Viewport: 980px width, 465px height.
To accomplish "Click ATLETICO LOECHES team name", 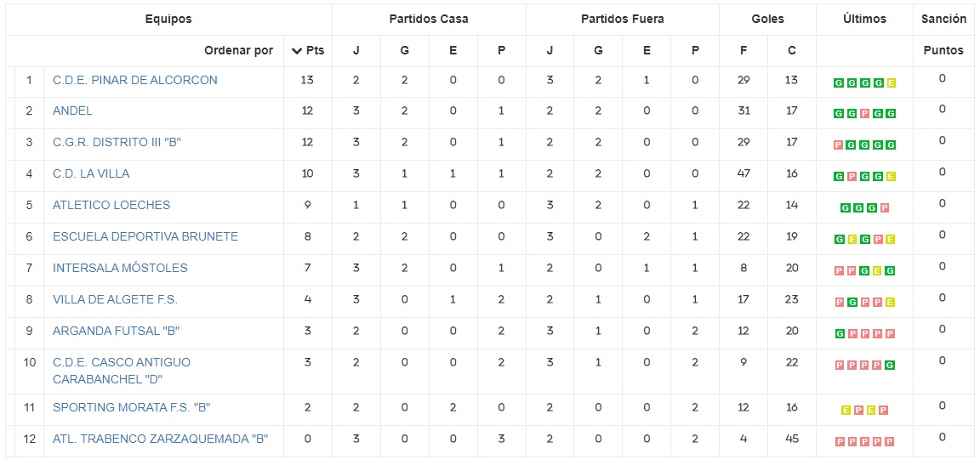I will pyautogui.click(x=111, y=205).
